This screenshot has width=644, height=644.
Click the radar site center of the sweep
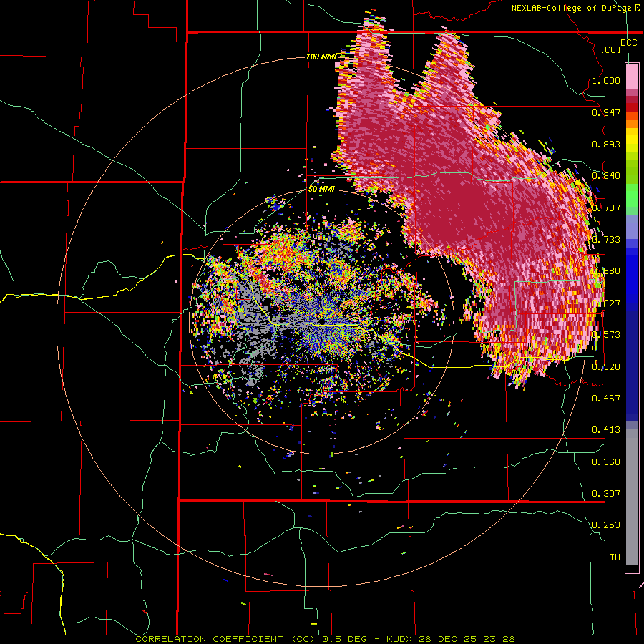tap(321, 322)
